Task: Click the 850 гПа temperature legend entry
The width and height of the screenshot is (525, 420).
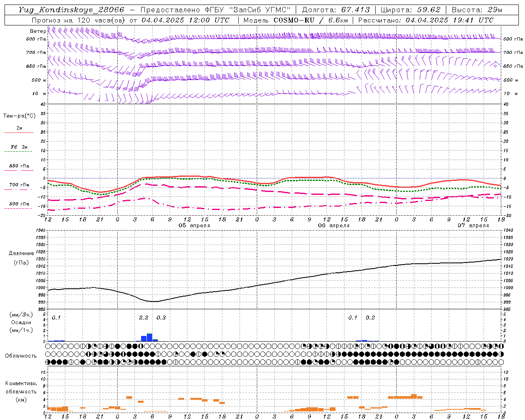Action: coord(19,166)
